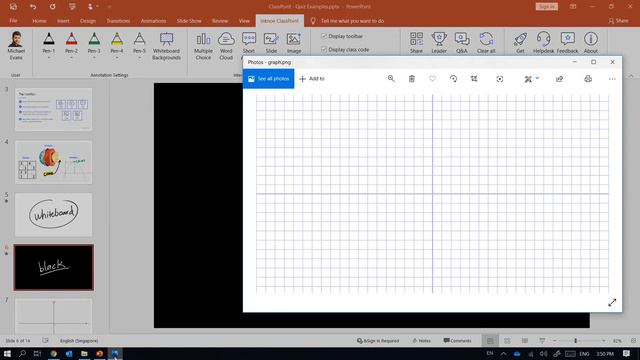This screenshot has width=640, height=360.
Task: Open Whiteboard Backgrounds in ribbon
Action: click(166, 46)
